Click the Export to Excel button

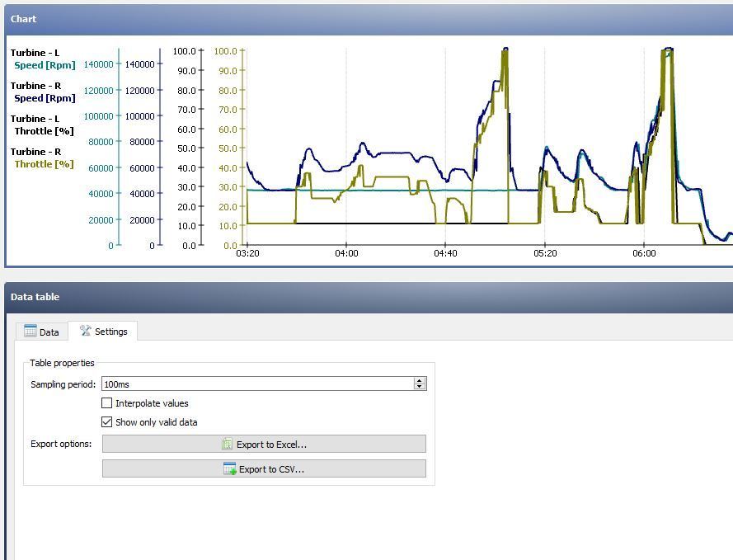point(264,445)
